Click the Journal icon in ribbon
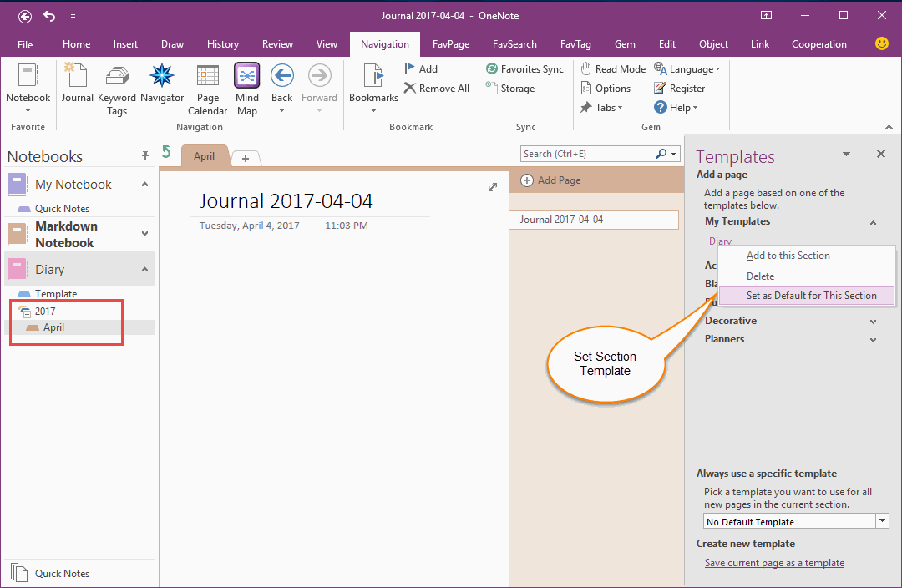Image resolution: width=902 pixels, height=588 pixels. point(77,84)
